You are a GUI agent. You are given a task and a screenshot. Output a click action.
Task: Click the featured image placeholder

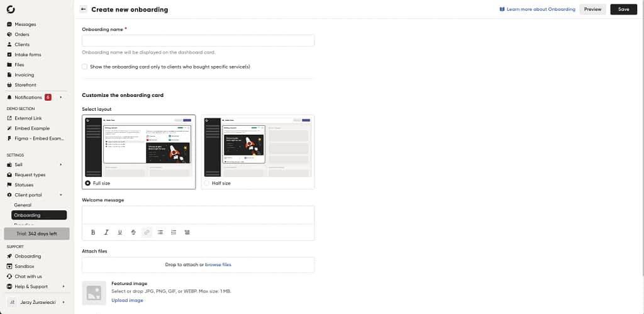click(x=94, y=293)
